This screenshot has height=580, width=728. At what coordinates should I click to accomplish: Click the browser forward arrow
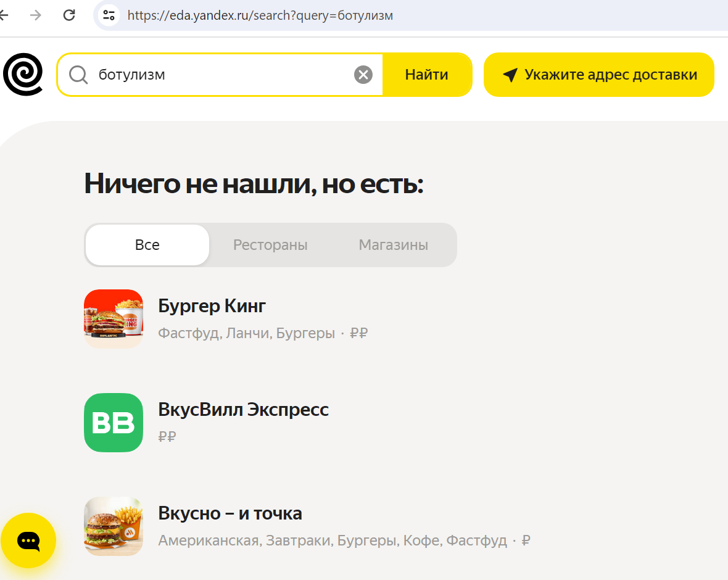tap(35, 15)
